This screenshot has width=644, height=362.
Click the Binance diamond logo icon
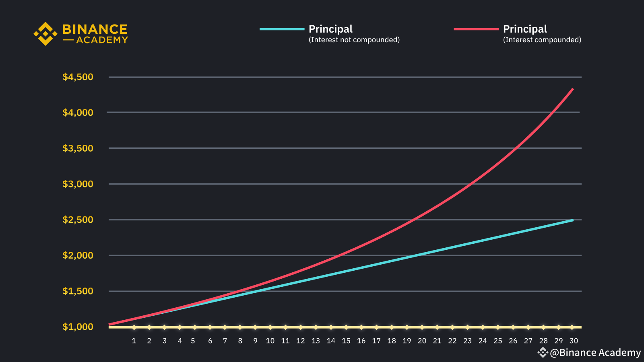pos(45,34)
